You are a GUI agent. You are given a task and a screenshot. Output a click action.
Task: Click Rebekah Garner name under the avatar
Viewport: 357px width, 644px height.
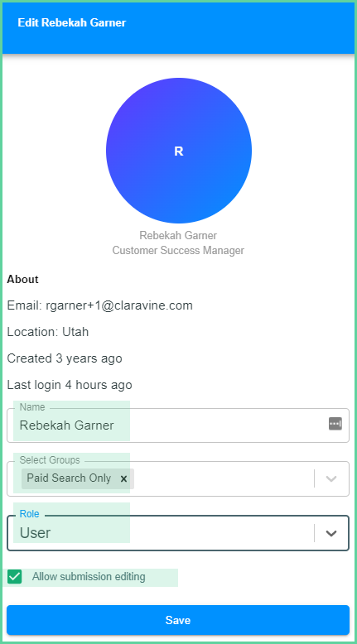pyautogui.click(x=178, y=235)
